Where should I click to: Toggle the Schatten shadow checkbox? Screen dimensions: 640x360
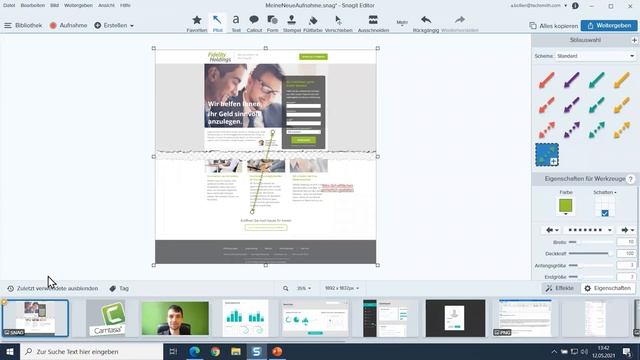coord(604,213)
